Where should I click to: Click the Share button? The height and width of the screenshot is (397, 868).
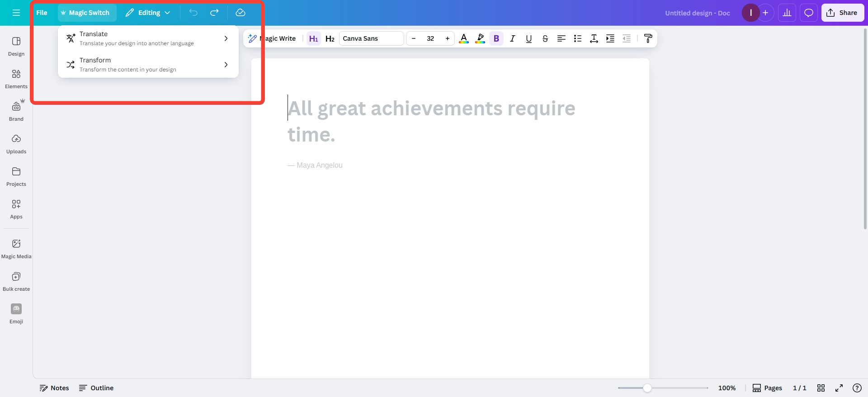pos(843,13)
